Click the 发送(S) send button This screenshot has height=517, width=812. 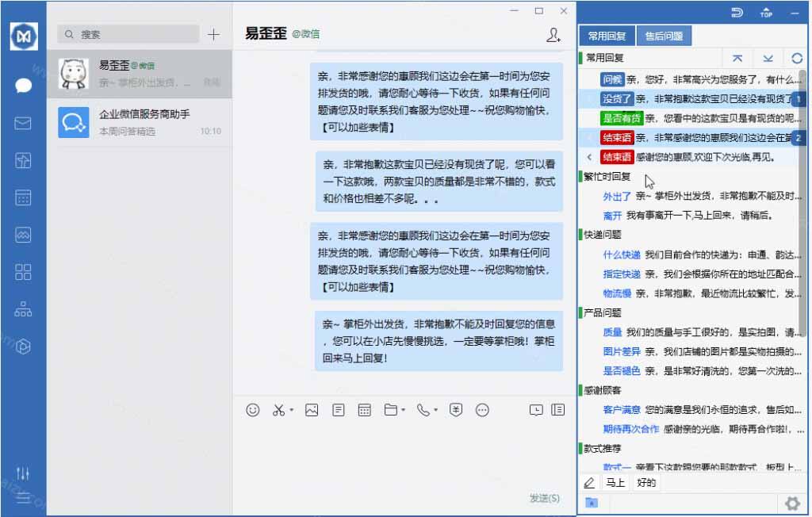(544, 498)
